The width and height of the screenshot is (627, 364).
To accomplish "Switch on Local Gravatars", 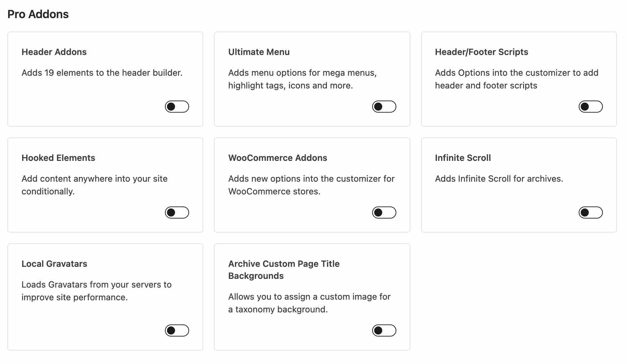I will pos(177,330).
